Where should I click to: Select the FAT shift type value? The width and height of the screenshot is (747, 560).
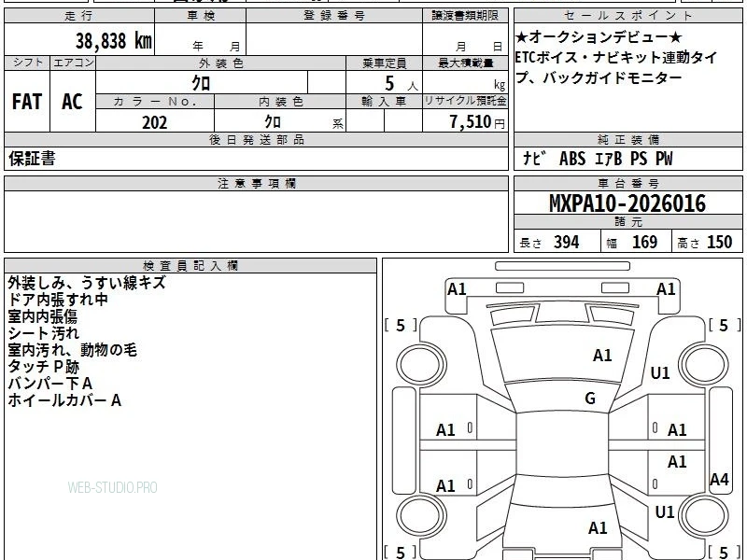[27, 102]
